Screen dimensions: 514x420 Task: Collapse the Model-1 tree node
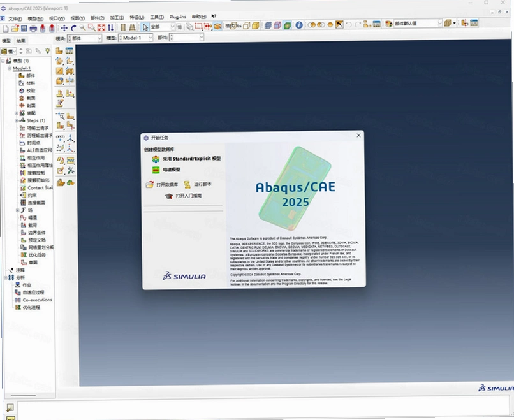[x=9, y=68]
